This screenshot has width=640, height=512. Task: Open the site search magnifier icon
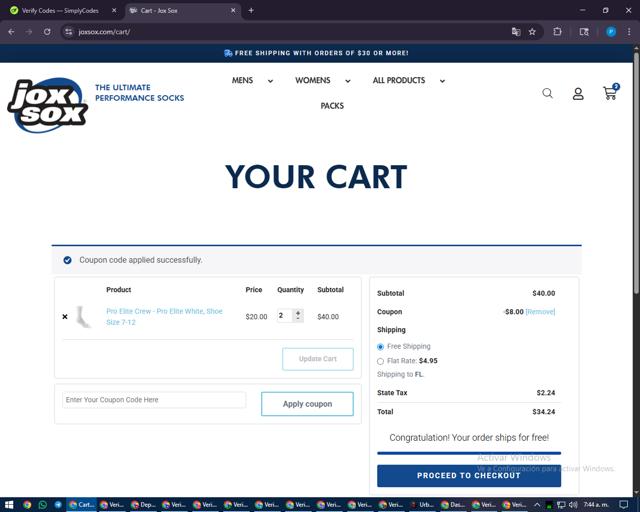(547, 93)
